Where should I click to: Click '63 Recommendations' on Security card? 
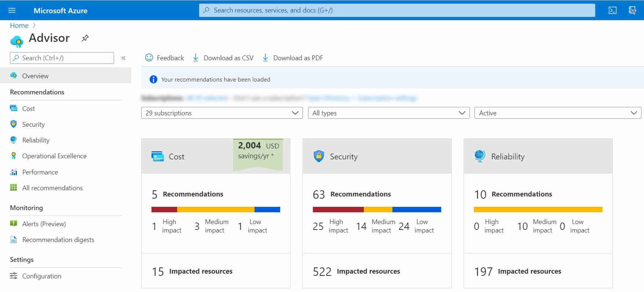click(x=352, y=194)
